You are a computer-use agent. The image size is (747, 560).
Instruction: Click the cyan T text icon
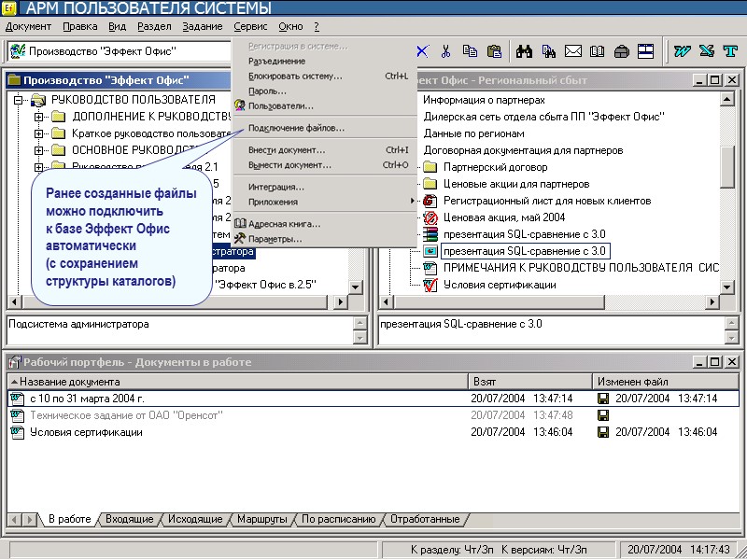[x=730, y=51]
